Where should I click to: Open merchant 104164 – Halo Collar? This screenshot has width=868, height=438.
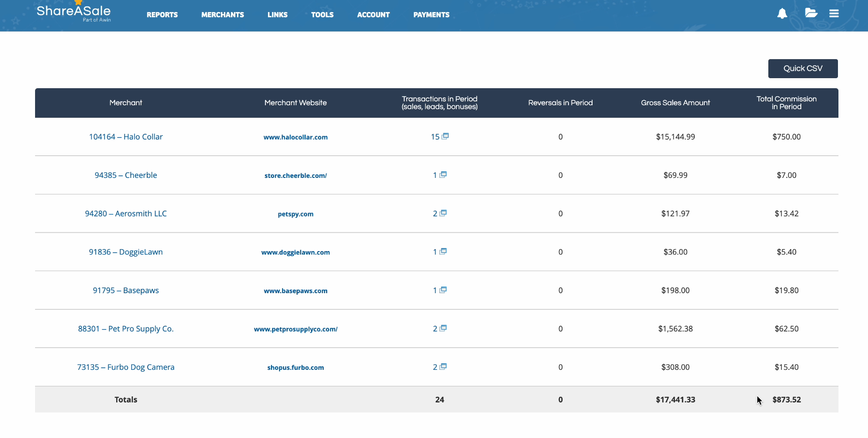coord(126,137)
